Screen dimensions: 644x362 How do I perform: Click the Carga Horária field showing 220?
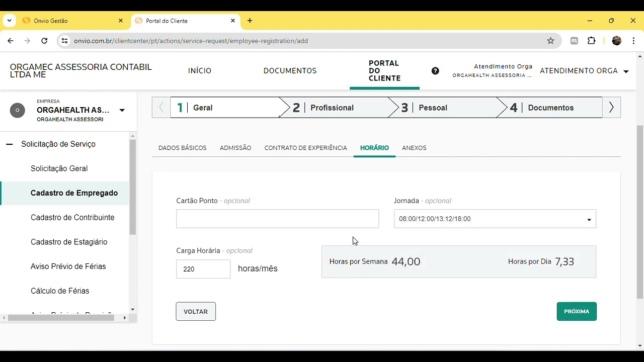point(203,269)
